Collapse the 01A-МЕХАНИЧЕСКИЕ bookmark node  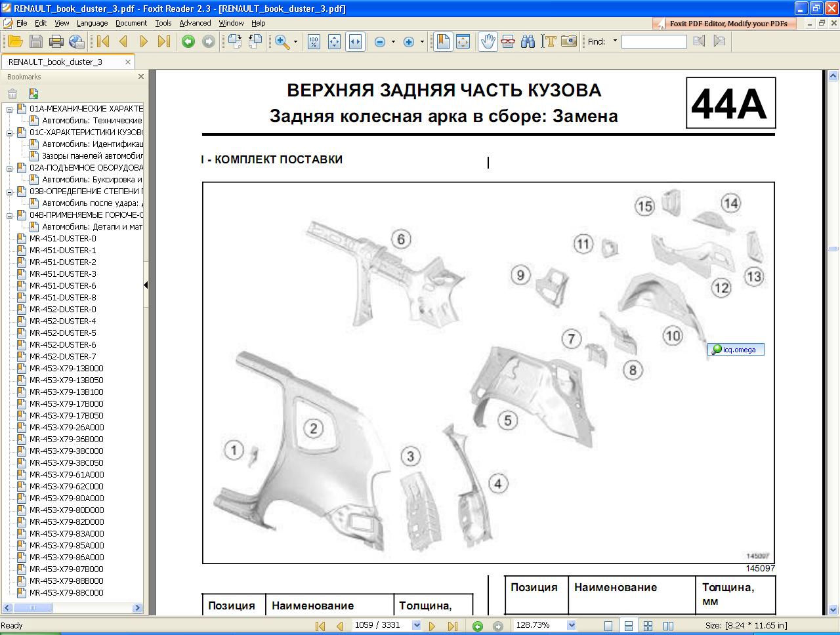point(10,109)
